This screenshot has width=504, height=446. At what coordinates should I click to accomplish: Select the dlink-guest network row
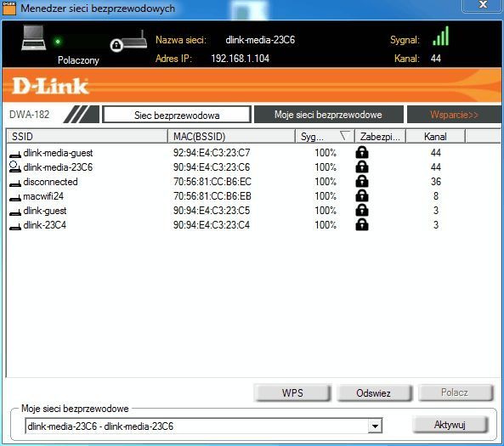coord(253,211)
